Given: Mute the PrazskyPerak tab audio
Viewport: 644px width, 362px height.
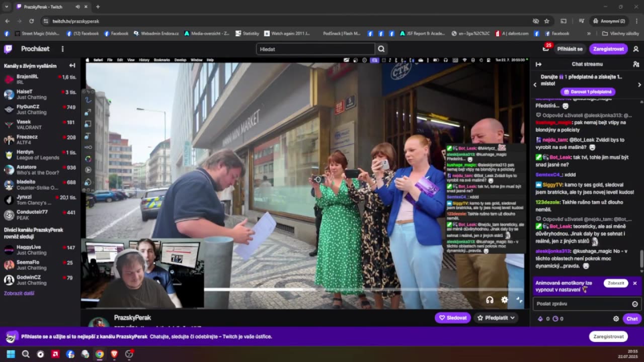Looking at the screenshot, I should click(x=77, y=7).
